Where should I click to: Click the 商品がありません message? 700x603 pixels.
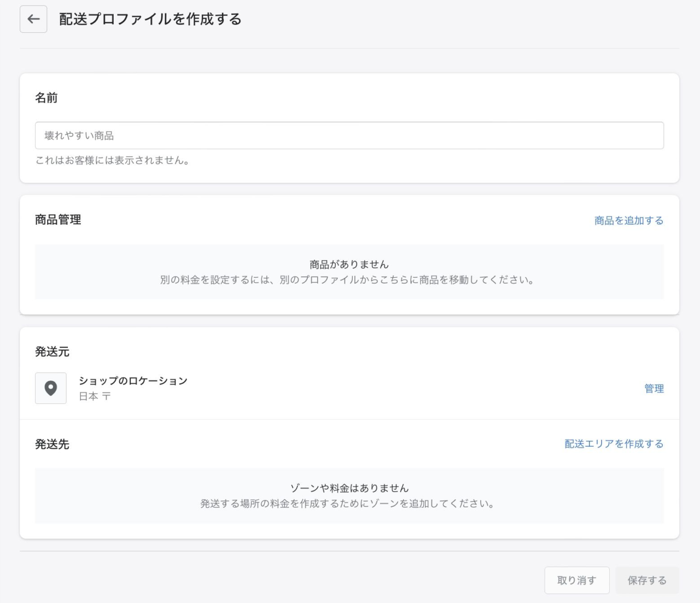tap(349, 265)
